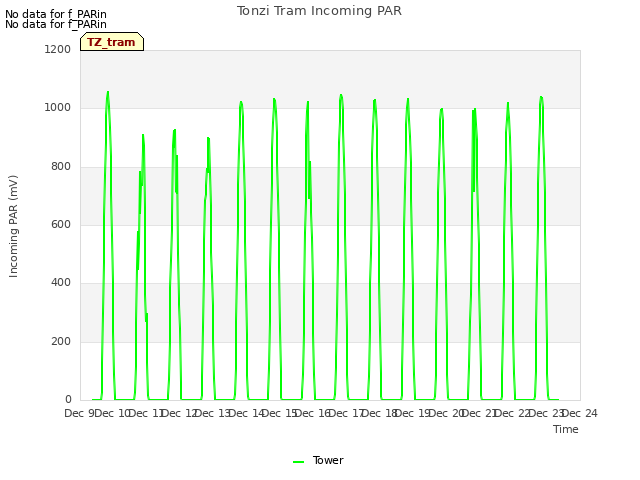Click the 200 y-axis tick label
Viewport: 640px width, 480px height.
coord(61,341)
